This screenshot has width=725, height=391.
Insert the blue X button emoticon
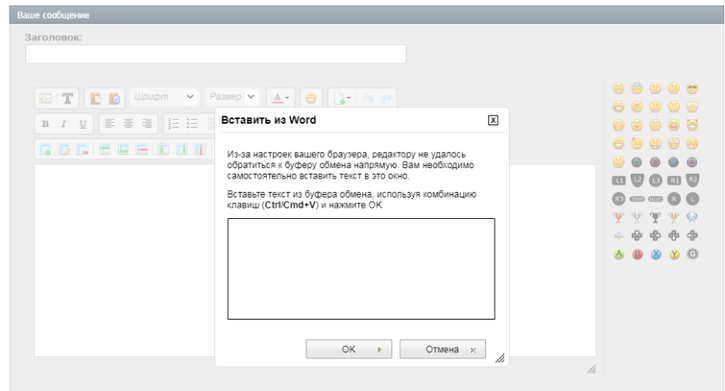click(x=656, y=254)
